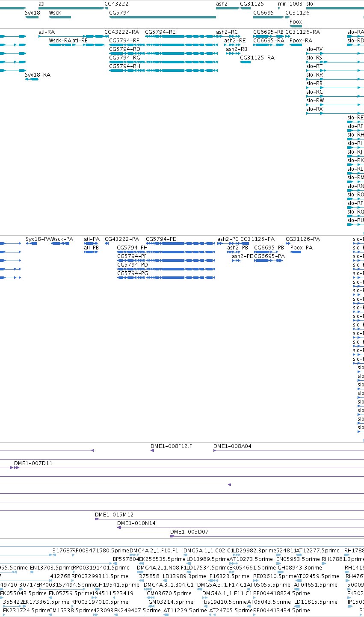
Task: Select transcript Syx18-RA
Action: tap(38, 75)
